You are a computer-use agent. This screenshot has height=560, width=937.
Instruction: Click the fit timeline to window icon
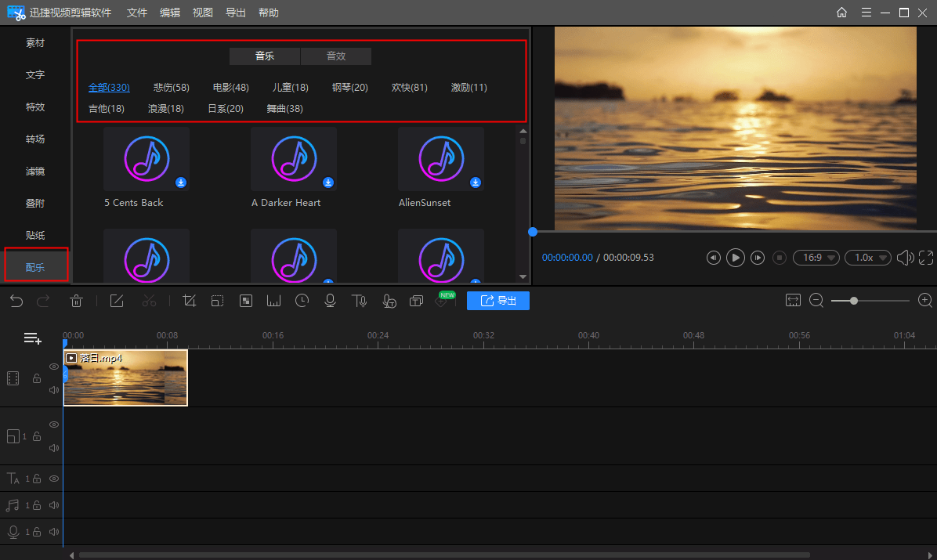pos(792,300)
